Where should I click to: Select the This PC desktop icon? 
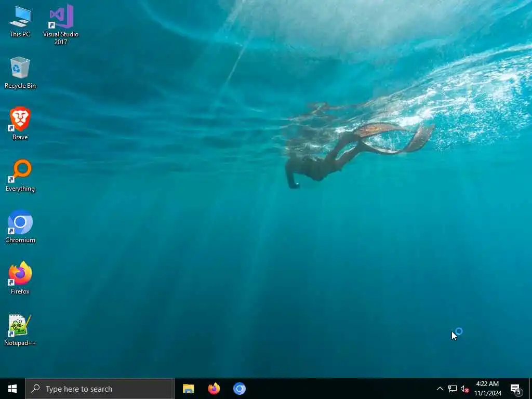pyautogui.click(x=20, y=22)
